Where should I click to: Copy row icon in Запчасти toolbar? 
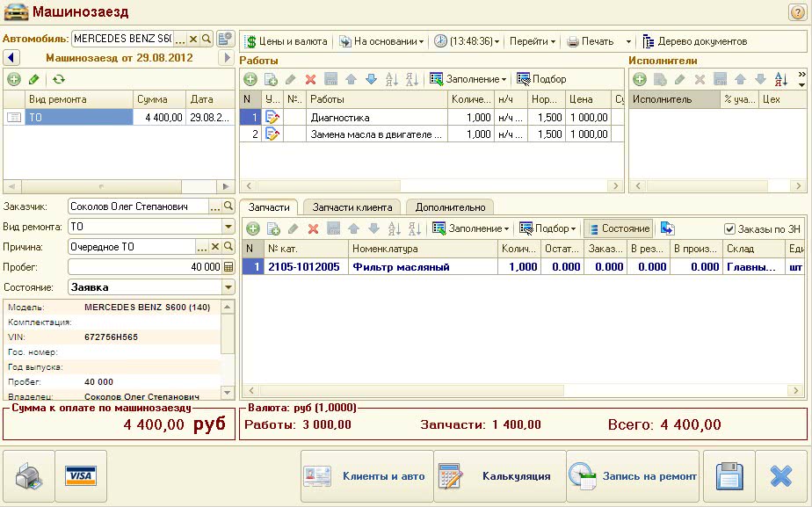[x=273, y=229]
